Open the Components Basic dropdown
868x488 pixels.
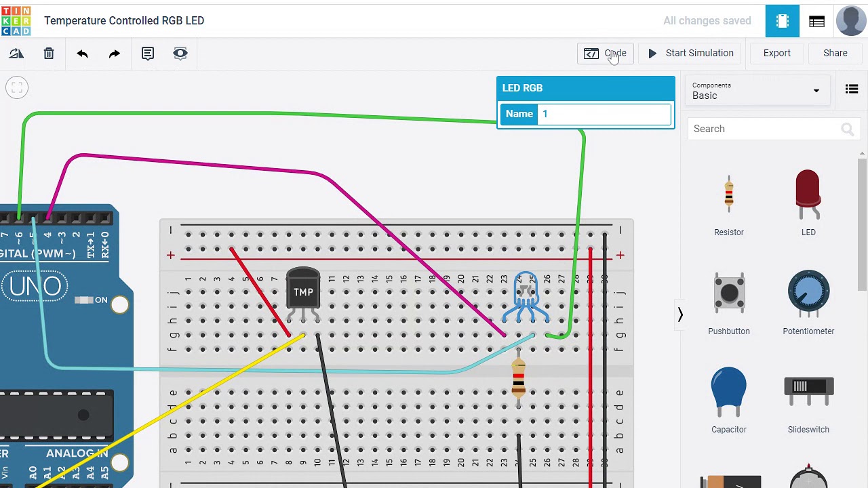coord(756,91)
